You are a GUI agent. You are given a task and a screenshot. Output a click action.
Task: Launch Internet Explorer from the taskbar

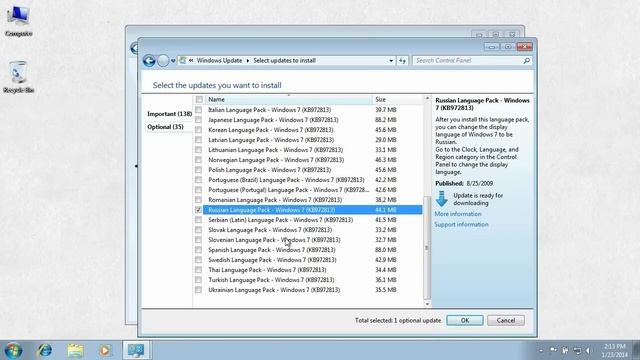click(x=44, y=351)
